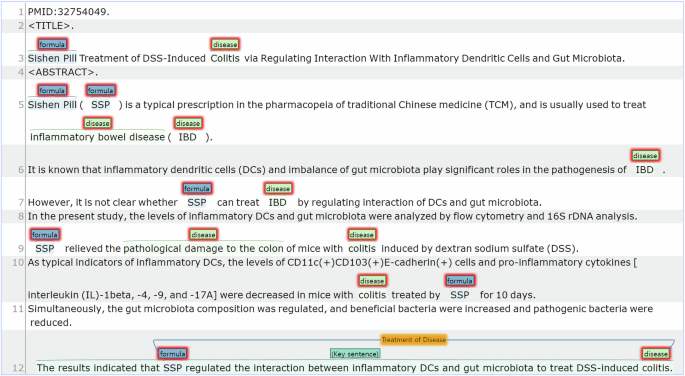Click the word Colitis in the title line
685x376 pixels.
tap(225, 59)
